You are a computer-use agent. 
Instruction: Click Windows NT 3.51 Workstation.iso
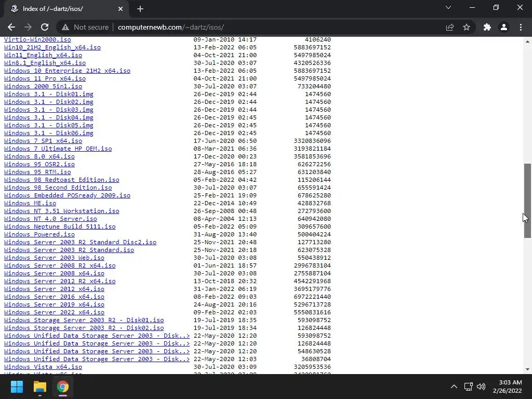click(x=62, y=211)
